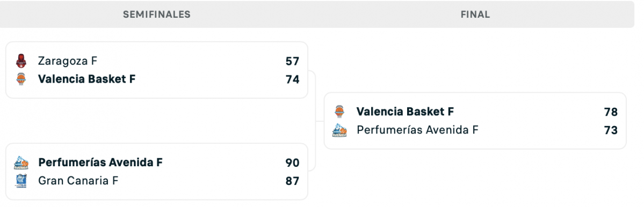This screenshot has width=644, height=207.
Task: Select the final score 73
Action: (x=611, y=130)
